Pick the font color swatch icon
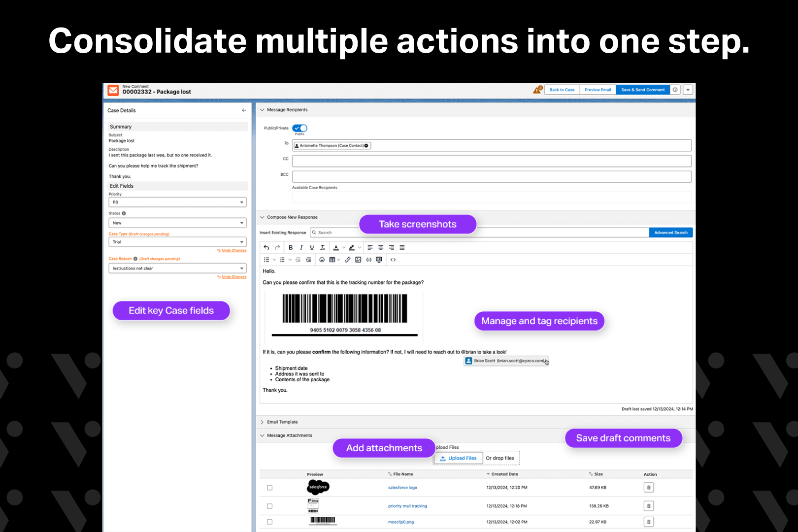Image resolution: width=798 pixels, height=532 pixels. coord(336,248)
